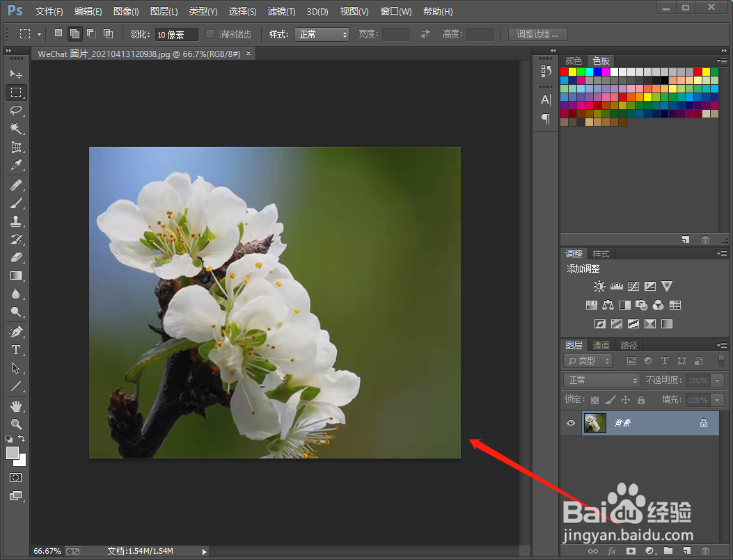This screenshot has height=560, width=733.
Task: Open the 文件(F) menu
Action: coord(49,11)
